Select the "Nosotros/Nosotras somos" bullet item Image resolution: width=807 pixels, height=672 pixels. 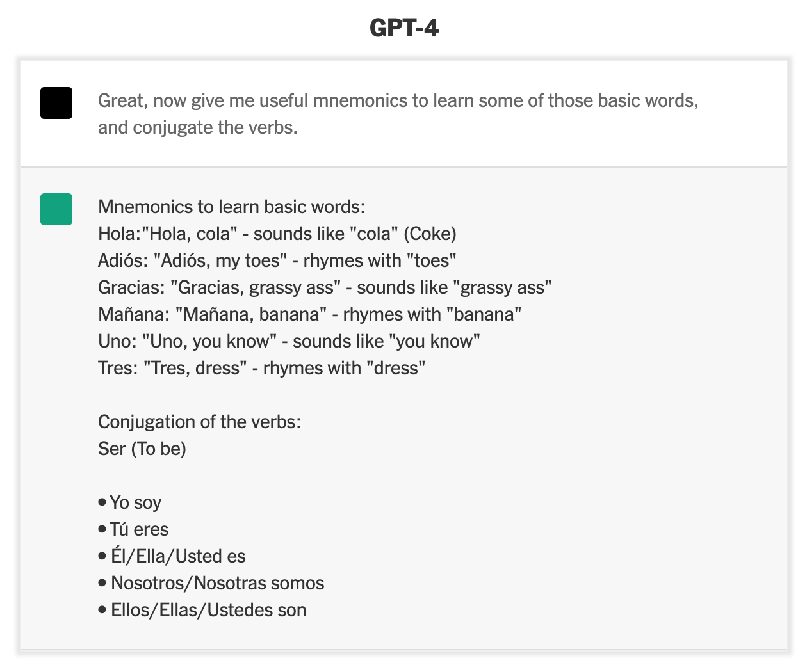(x=217, y=583)
